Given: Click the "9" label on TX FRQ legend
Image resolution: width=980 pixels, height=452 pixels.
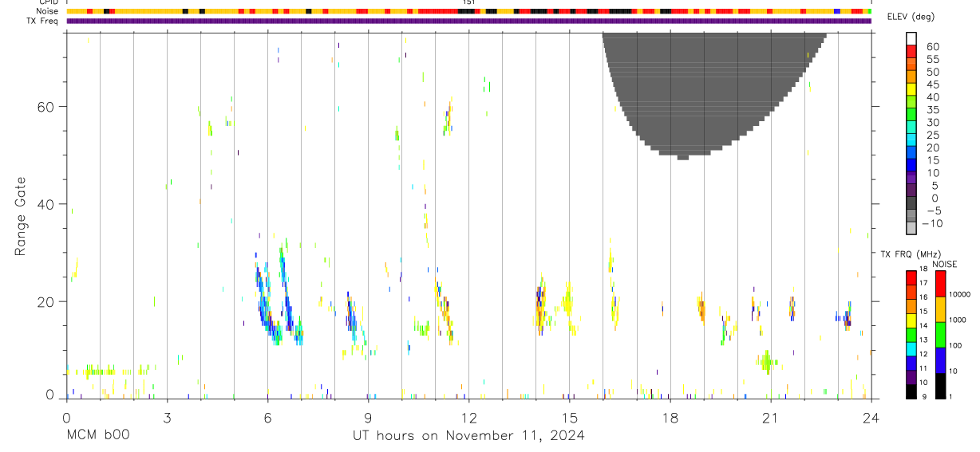Looking at the screenshot, I should tap(923, 397).
